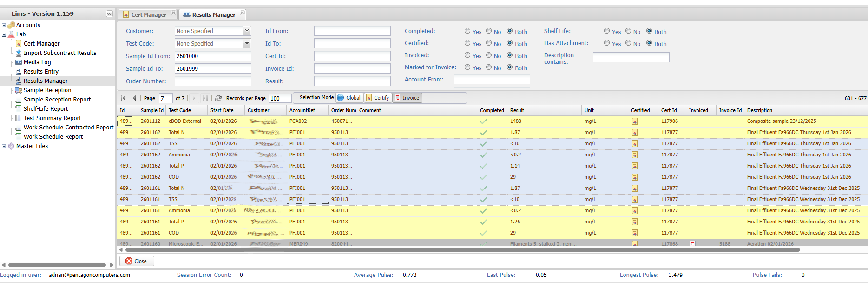Refresh the results grid
Image resolution: width=868 pixels, height=283 pixels.
tap(218, 98)
